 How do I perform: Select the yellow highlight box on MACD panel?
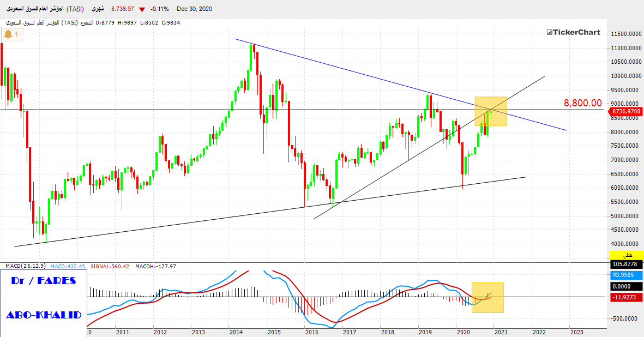click(487, 298)
